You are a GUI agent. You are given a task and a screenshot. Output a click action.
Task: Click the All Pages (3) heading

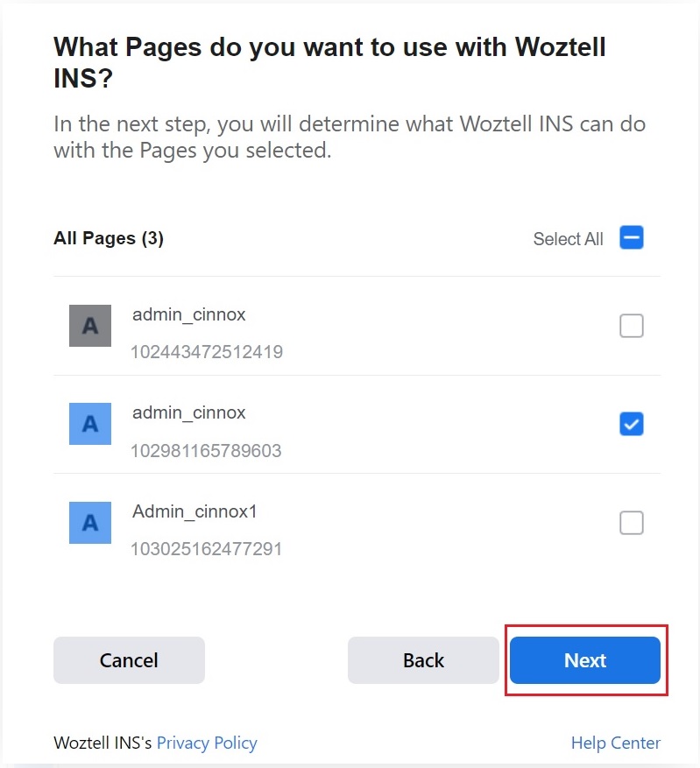(x=109, y=238)
